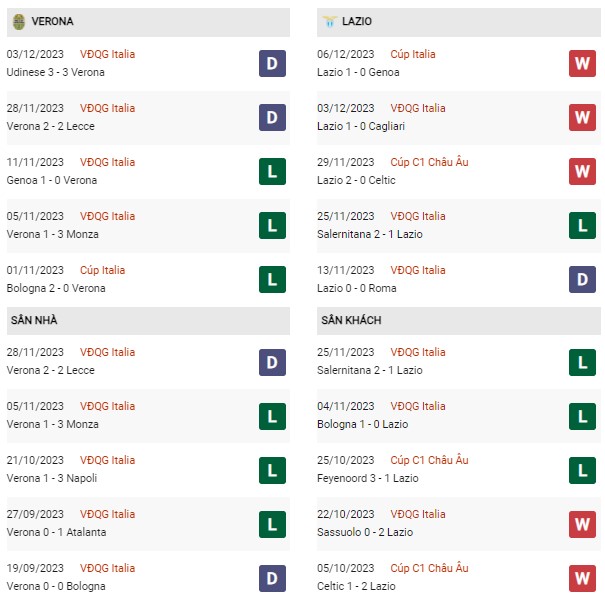Open VĐQG Italia link for 03/12/2023 Udinese match
Screen dimensions: 605x599
tap(108, 54)
